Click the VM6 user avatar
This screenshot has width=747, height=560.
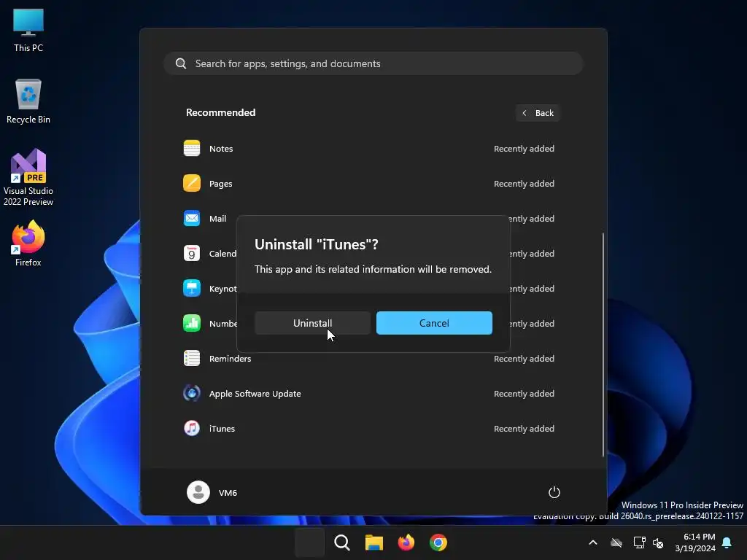pyautogui.click(x=198, y=492)
